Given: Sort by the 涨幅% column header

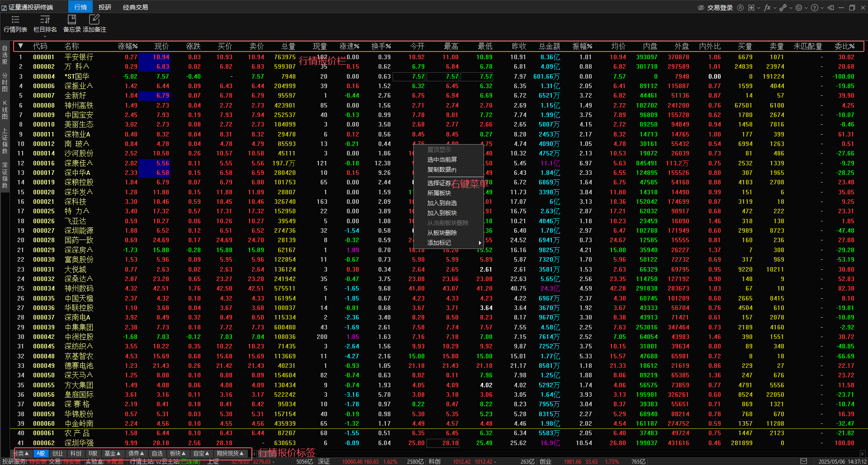Looking at the screenshot, I should [x=128, y=46].
